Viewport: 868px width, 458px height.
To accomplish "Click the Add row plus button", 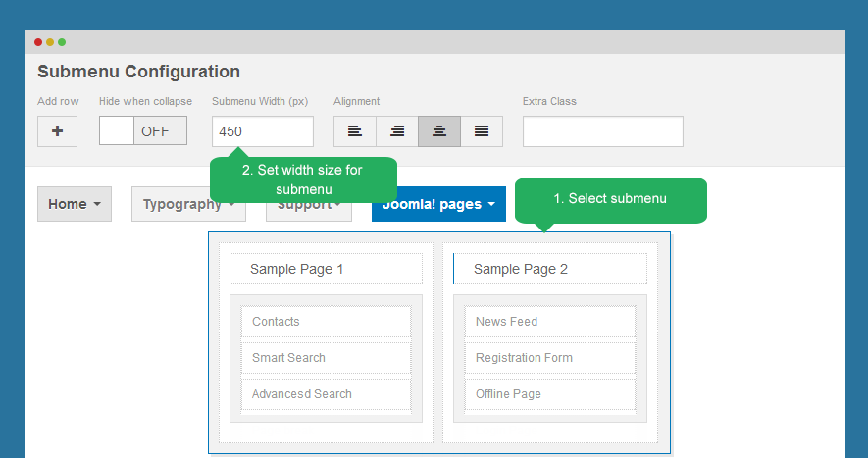I will (57, 131).
